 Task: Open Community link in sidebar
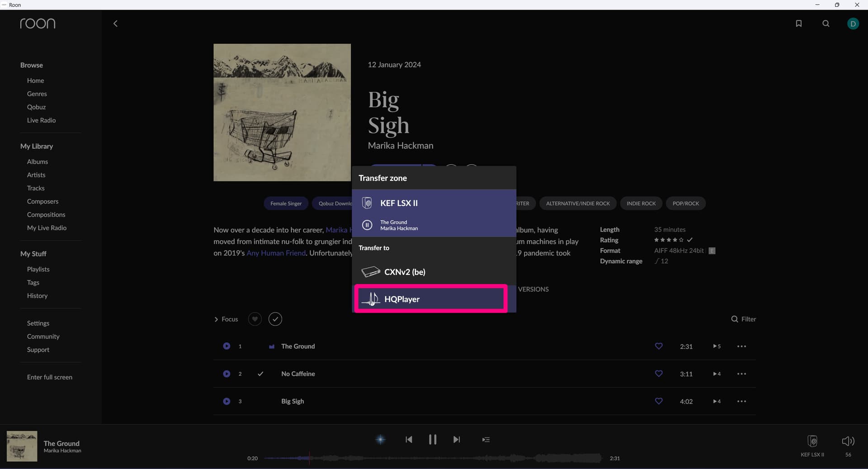point(43,336)
